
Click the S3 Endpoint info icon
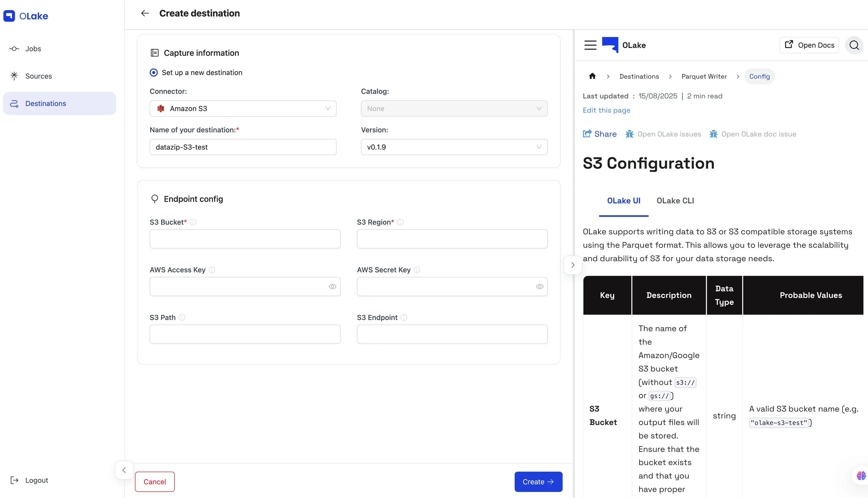coord(404,317)
